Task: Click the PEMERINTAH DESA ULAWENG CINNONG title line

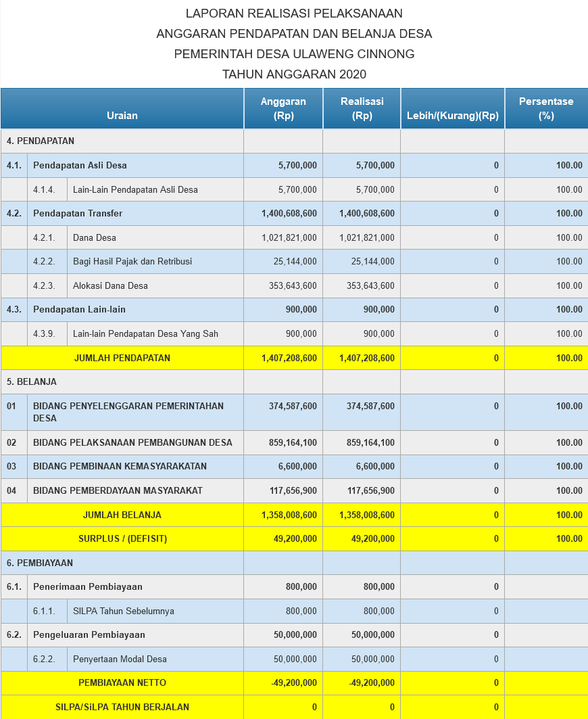Action: 294,54
